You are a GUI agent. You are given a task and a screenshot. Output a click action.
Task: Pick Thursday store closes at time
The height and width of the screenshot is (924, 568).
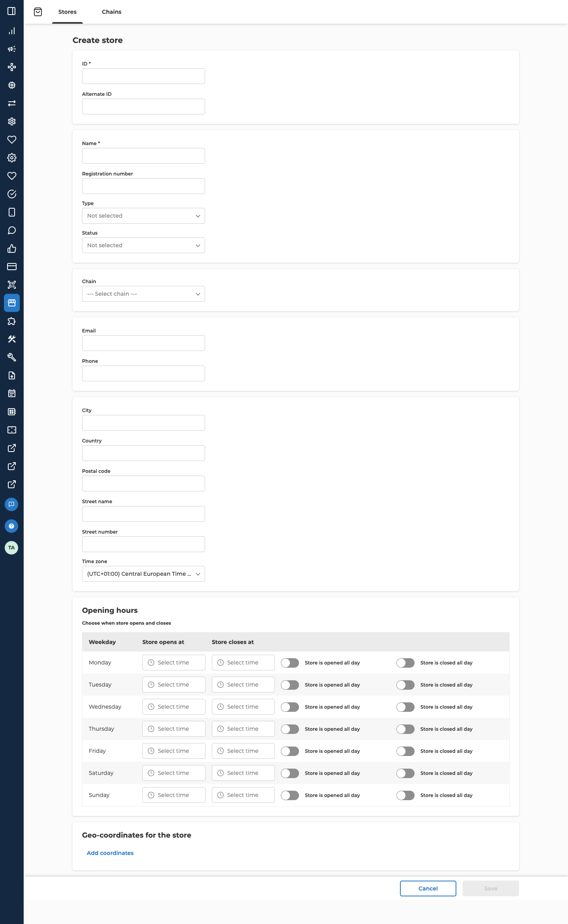coord(243,729)
